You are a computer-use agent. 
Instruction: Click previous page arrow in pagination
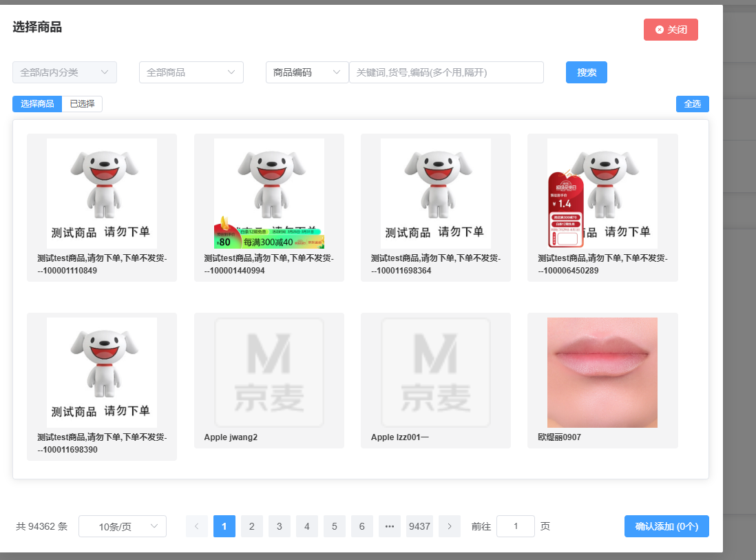point(196,526)
